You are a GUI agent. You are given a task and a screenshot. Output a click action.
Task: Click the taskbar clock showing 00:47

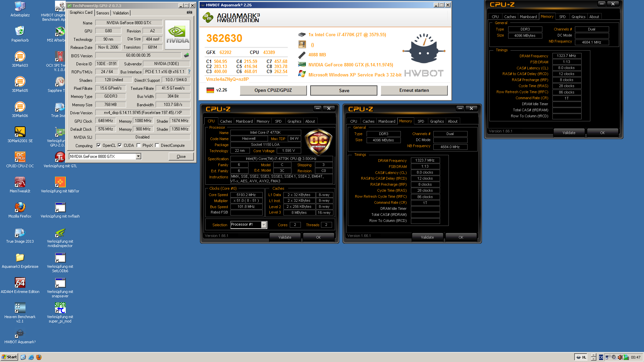click(x=635, y=357)
